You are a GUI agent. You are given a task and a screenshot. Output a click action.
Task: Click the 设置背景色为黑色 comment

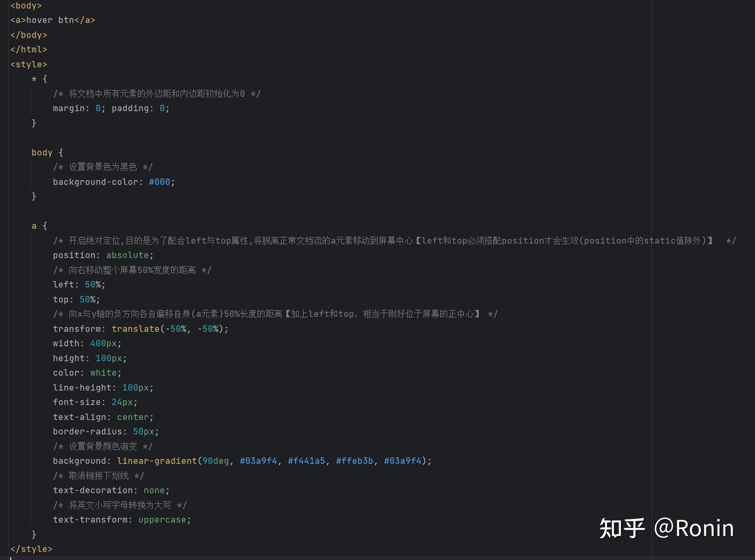[x=103, y=167]
